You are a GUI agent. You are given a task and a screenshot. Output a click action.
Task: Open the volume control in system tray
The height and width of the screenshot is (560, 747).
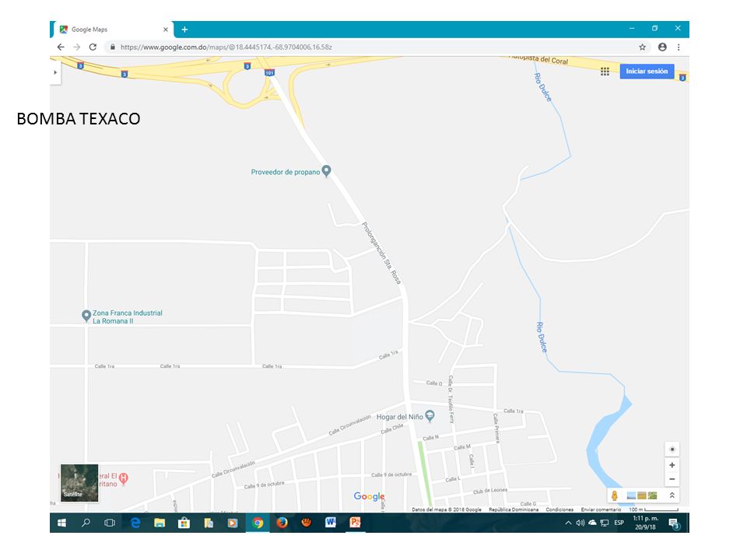pyautogui.click(x=580, y=523)
